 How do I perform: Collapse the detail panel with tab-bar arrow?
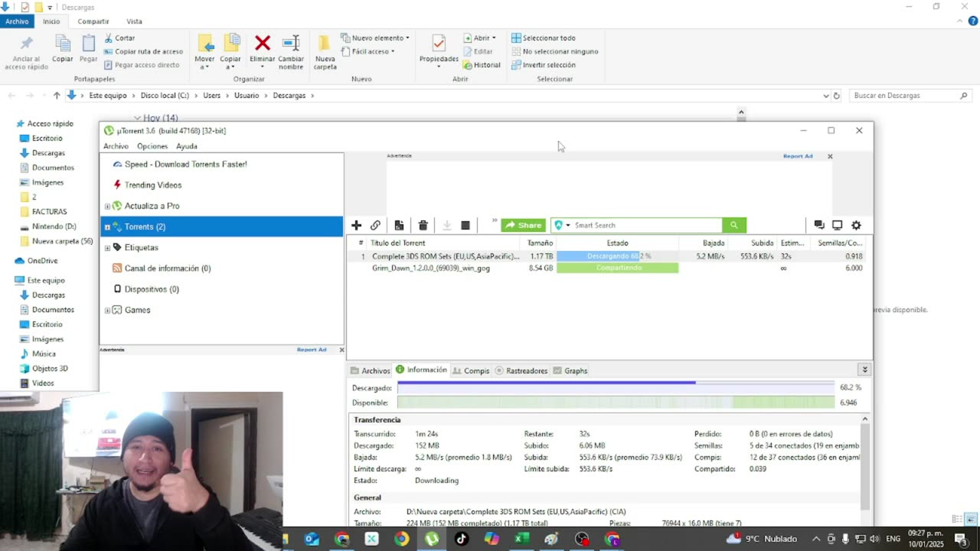(864, 370)
